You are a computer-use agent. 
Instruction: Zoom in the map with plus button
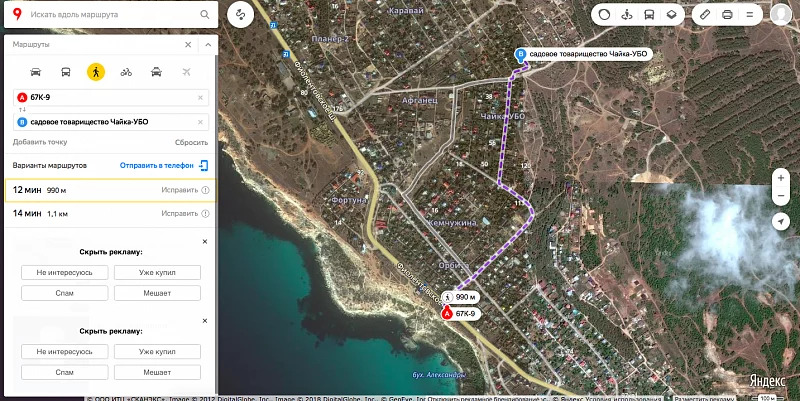tap(780, 177)
